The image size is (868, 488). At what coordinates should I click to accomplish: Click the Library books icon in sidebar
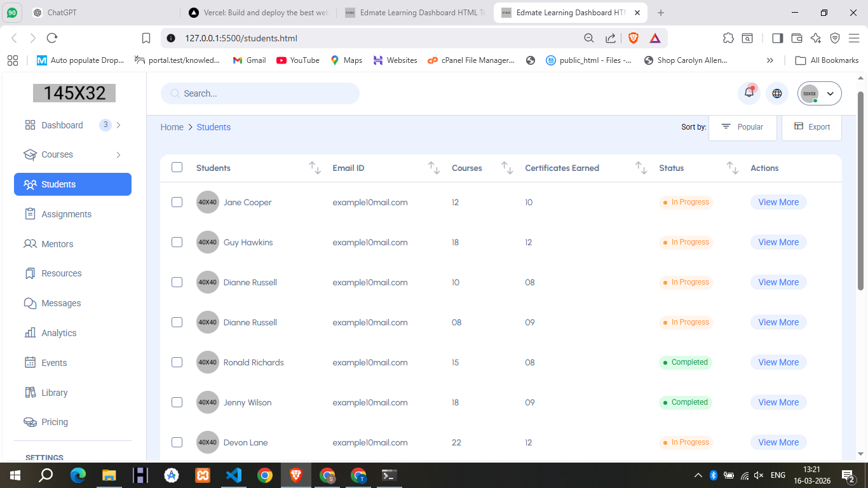pos(30,393)
